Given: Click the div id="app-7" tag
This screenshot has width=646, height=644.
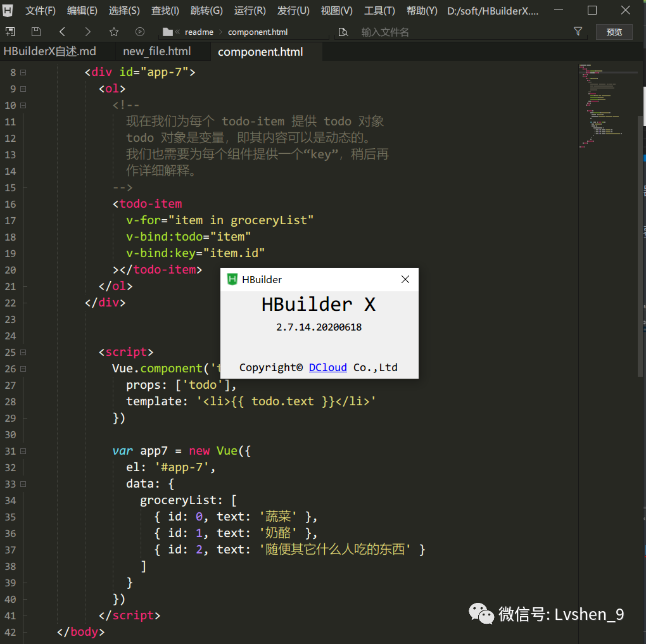Looking at the screenshot, I should click(x=140, y=72).
